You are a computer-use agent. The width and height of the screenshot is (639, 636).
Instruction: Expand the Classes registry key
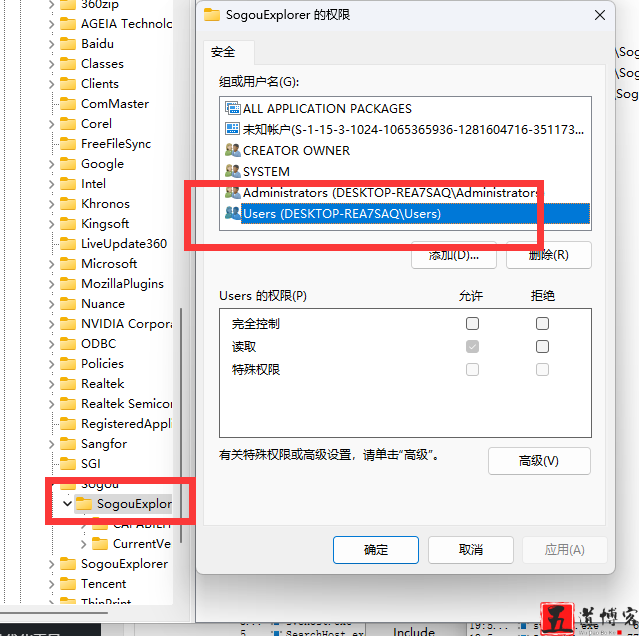click(x=51, y=64)
